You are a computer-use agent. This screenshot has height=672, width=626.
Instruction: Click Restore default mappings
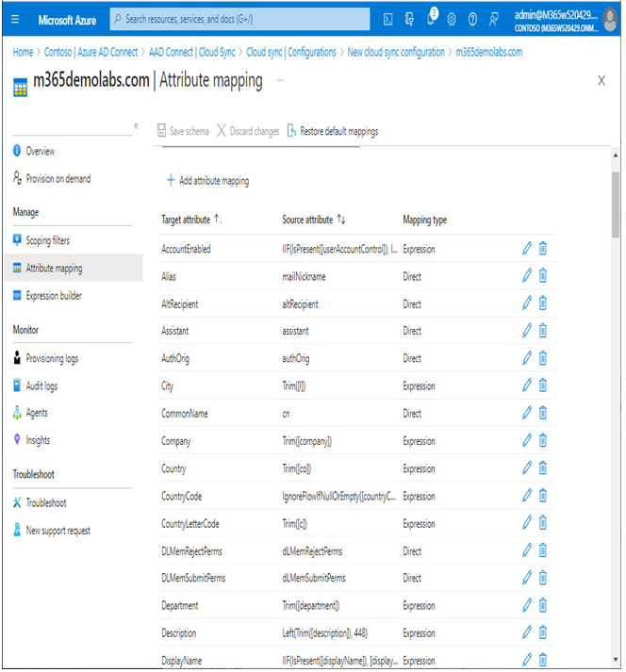(x=333, y=131)
